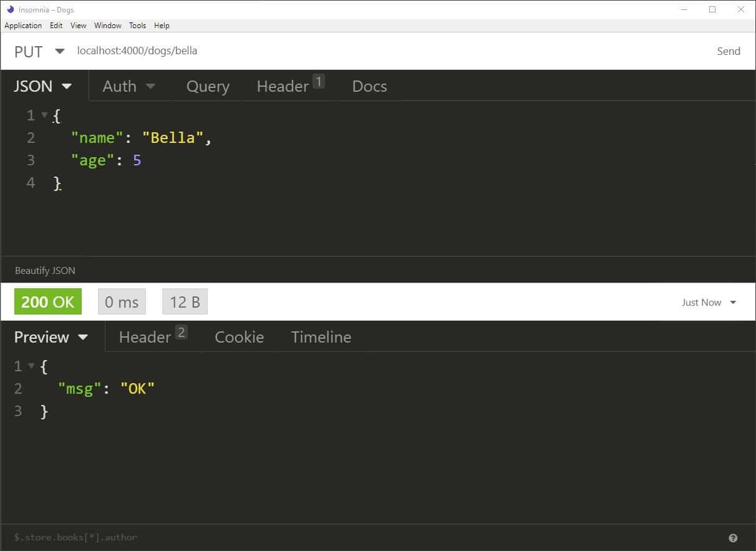Click the "age" key in request body

(x=93, y=160)
